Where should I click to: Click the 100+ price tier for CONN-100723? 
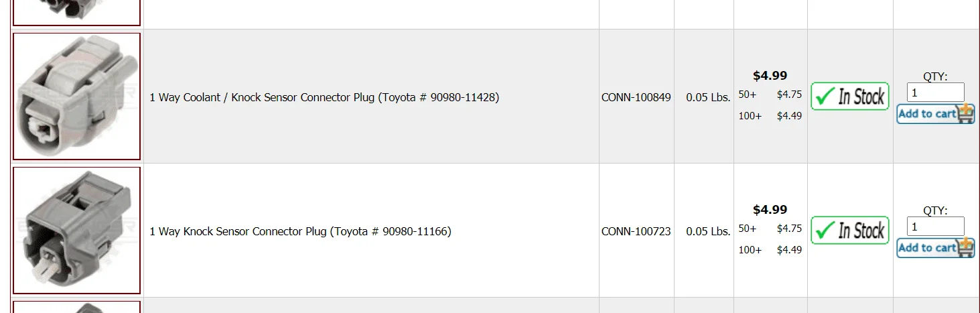pos(770,250)
